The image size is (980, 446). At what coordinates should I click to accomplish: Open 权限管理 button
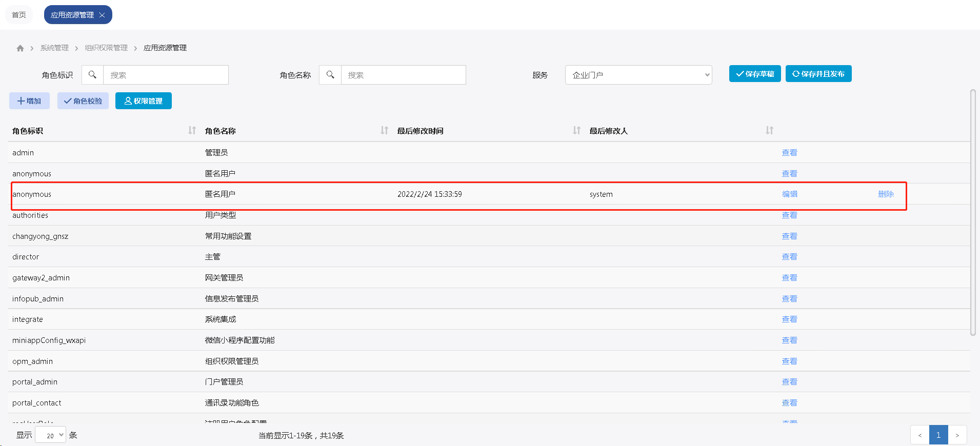[x=144, y=101]
